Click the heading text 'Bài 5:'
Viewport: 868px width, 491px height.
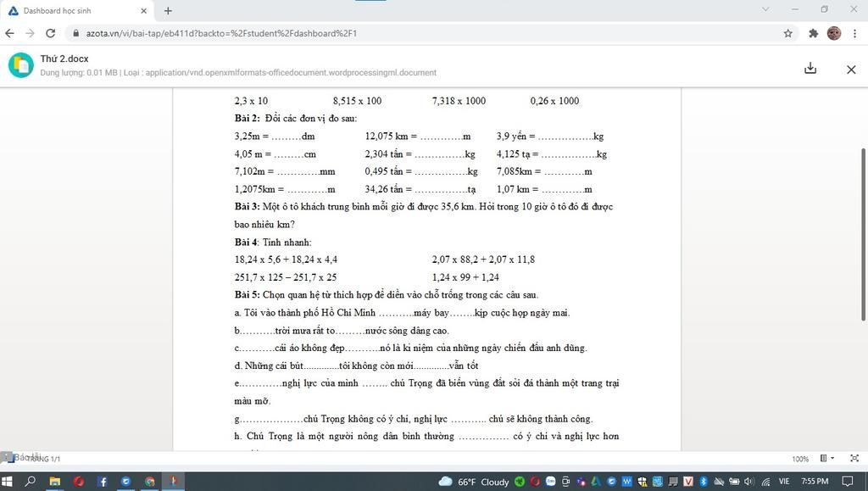click(x=247, y=294)
